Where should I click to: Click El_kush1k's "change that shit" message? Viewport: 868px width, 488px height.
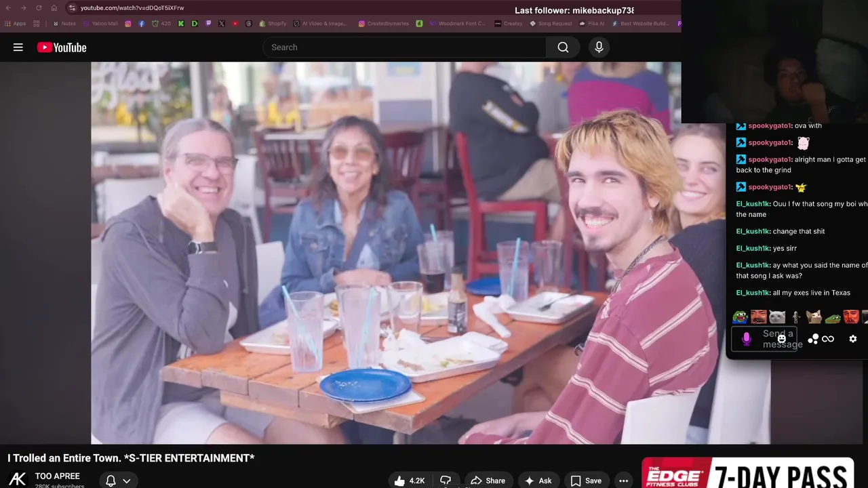[799, 231]
